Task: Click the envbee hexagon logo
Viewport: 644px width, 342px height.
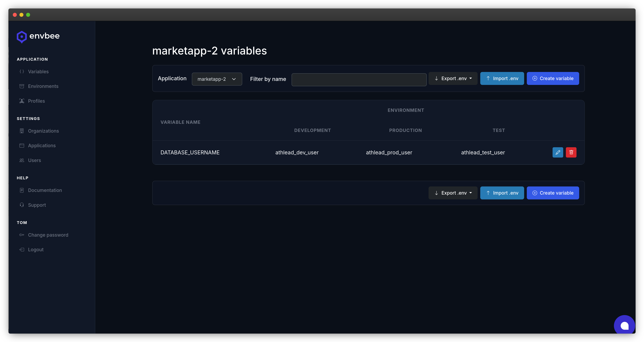Action: 22,37
